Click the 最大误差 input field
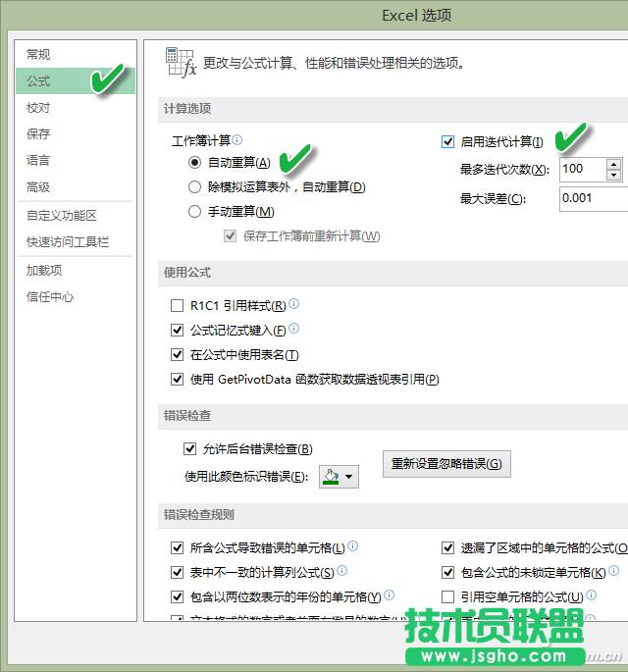Screen dimensions: 628x672 (x=594, y=198)
